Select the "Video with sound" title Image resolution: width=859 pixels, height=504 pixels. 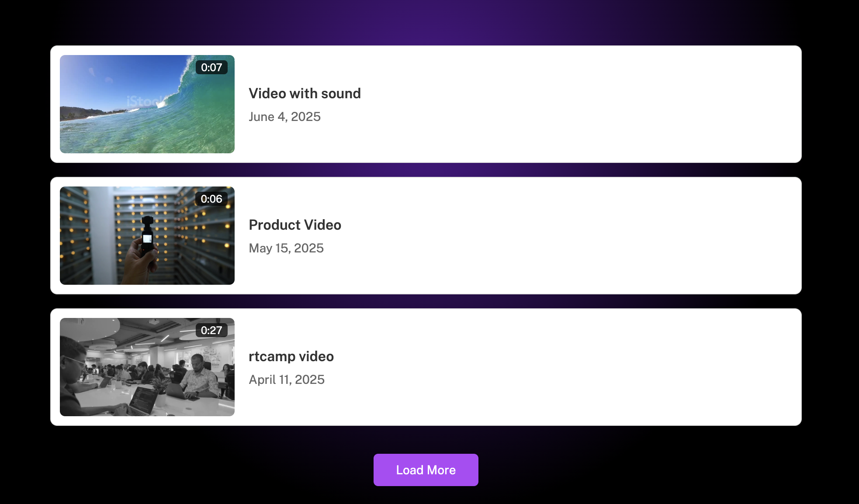pos(305,93)
